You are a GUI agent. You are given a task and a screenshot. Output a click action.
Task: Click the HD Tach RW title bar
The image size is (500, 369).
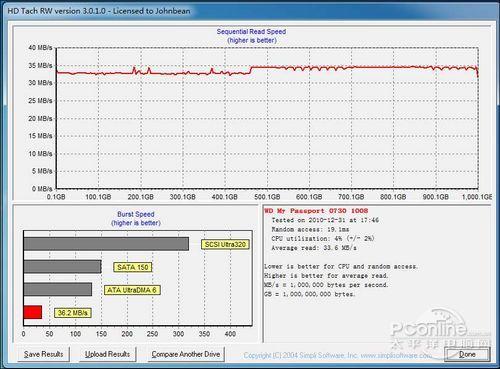[x=99, y=11]
